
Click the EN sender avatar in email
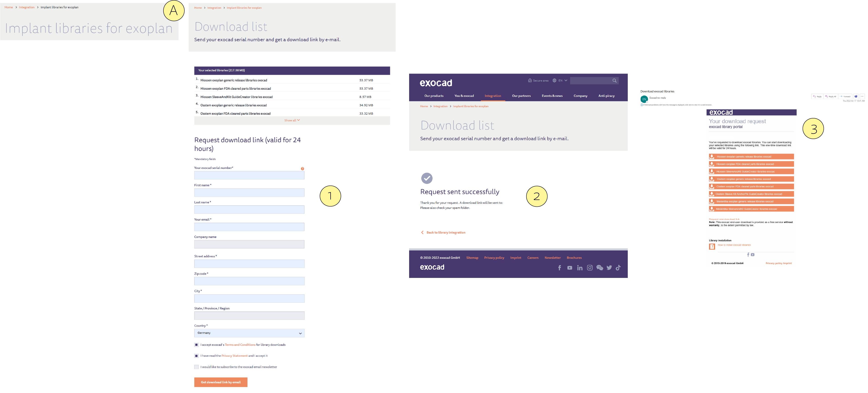click(x=644, y=99)
